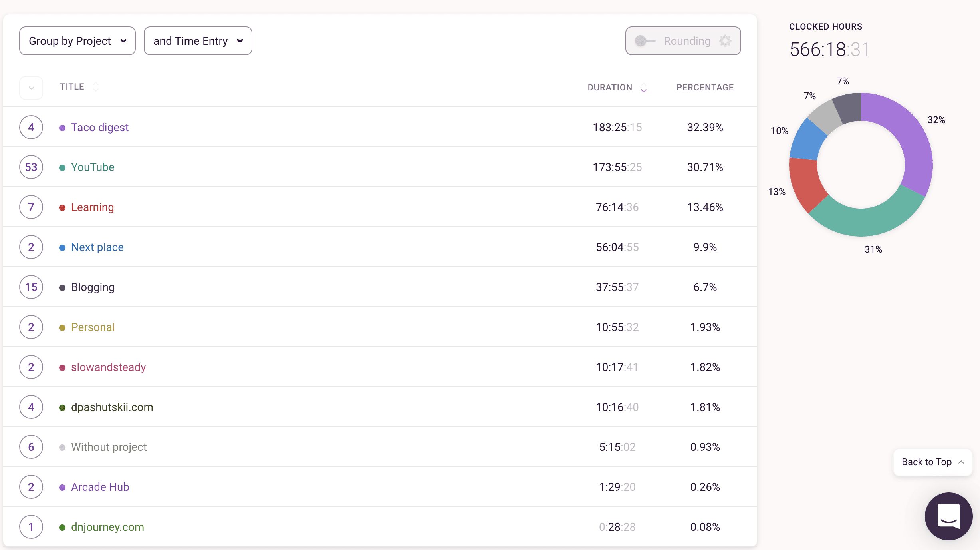Open the and Time Entry dropdown
Viewport: 980px width, 550px height.
coord(198,40)
